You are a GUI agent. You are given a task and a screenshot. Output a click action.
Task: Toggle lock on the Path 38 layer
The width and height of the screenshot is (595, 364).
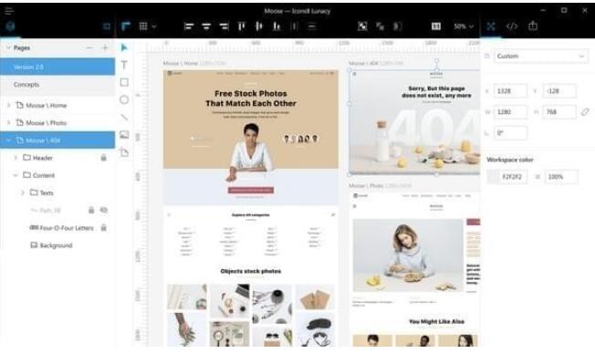(x=91, y=210)
